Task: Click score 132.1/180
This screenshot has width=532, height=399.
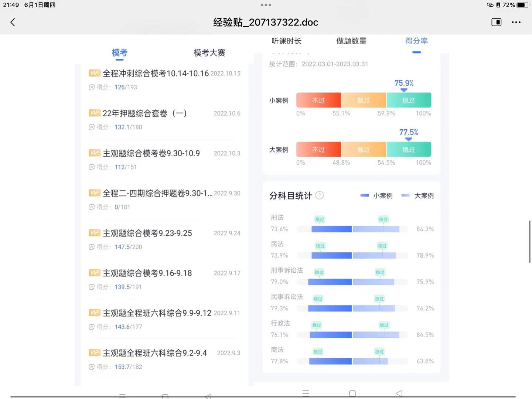Action: [128, 127]
